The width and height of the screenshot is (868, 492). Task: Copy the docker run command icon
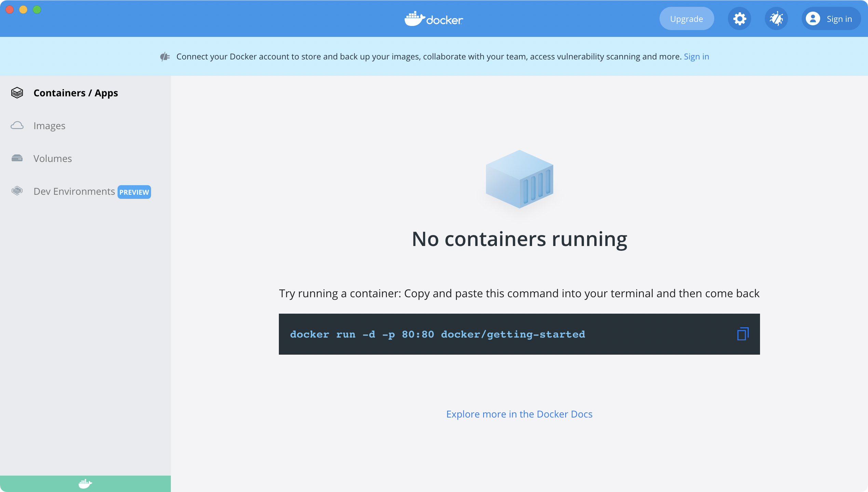coord(743,334)
